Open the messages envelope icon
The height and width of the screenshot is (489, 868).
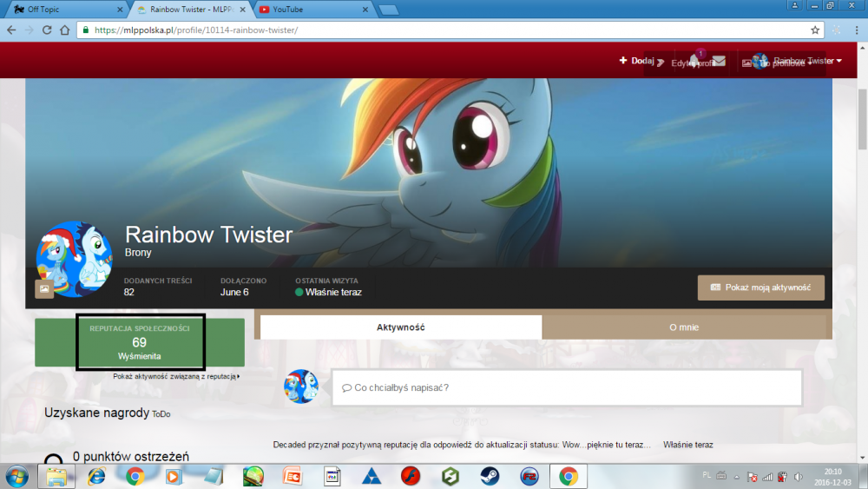719,61
